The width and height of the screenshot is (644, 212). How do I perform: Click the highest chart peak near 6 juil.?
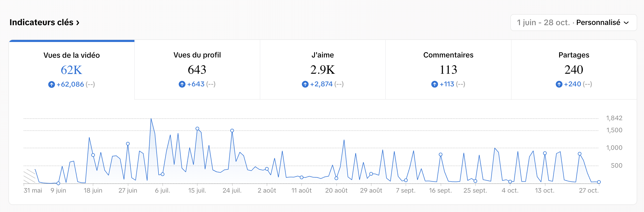pos(151,119)
